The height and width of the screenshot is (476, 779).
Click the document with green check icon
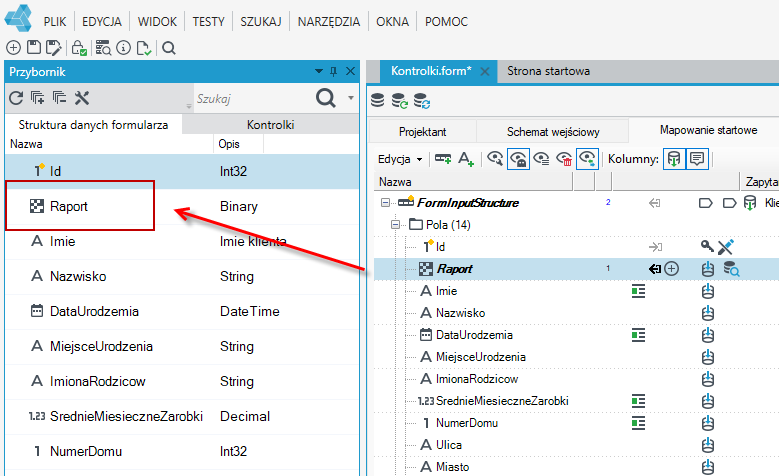(x=144, y=48)
